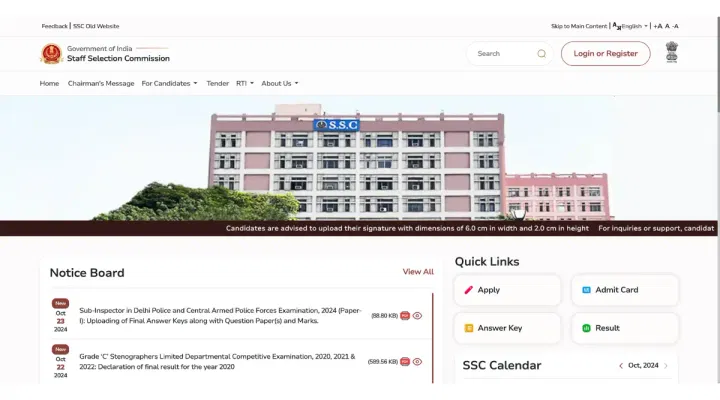The width and height of the screenshot is (720, 400).
Task: Click the SSC emblem logo
Action: (51, 54)
